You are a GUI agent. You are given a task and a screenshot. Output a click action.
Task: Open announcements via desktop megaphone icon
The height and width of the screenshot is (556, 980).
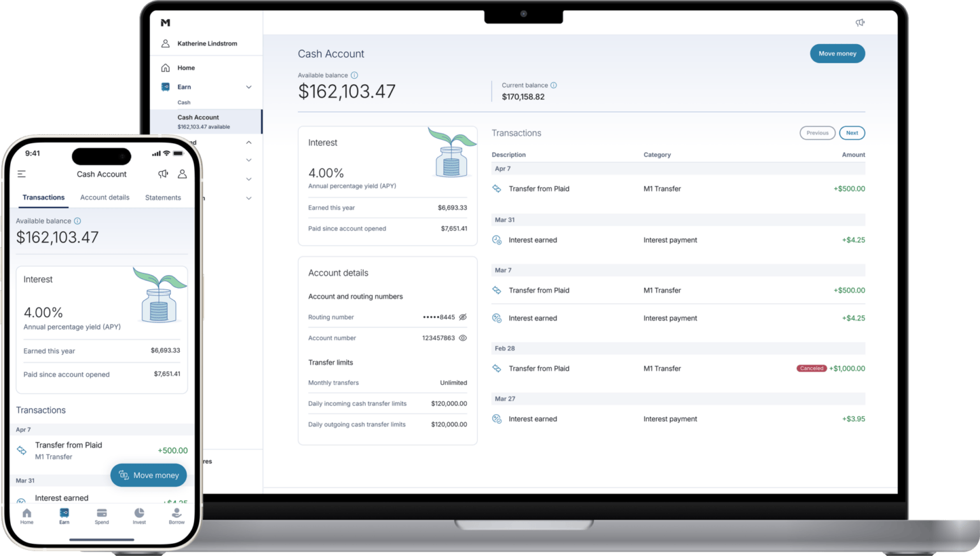(860, 22)
